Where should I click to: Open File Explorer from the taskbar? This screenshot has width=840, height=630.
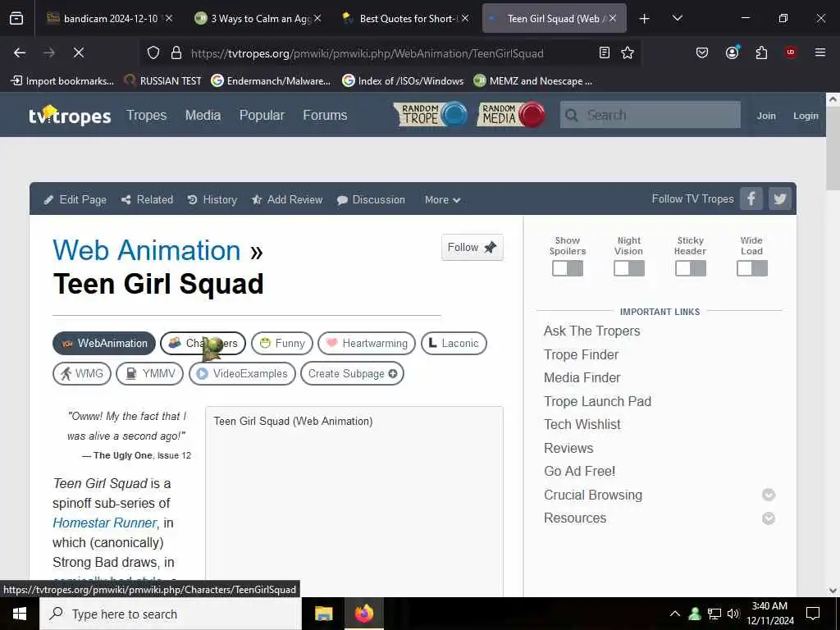click(323, 614)
